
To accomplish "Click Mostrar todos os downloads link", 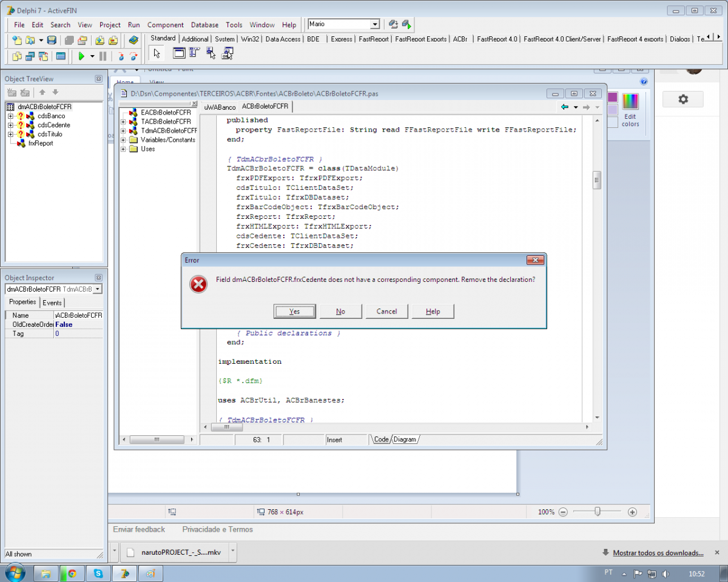I will [x=658, y=553].
